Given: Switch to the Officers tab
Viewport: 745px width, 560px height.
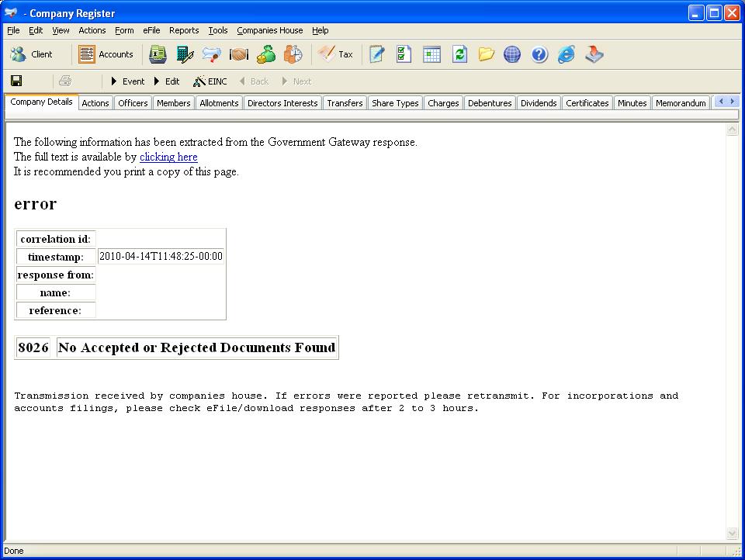Looking at the screenshot, I should 133,103.
